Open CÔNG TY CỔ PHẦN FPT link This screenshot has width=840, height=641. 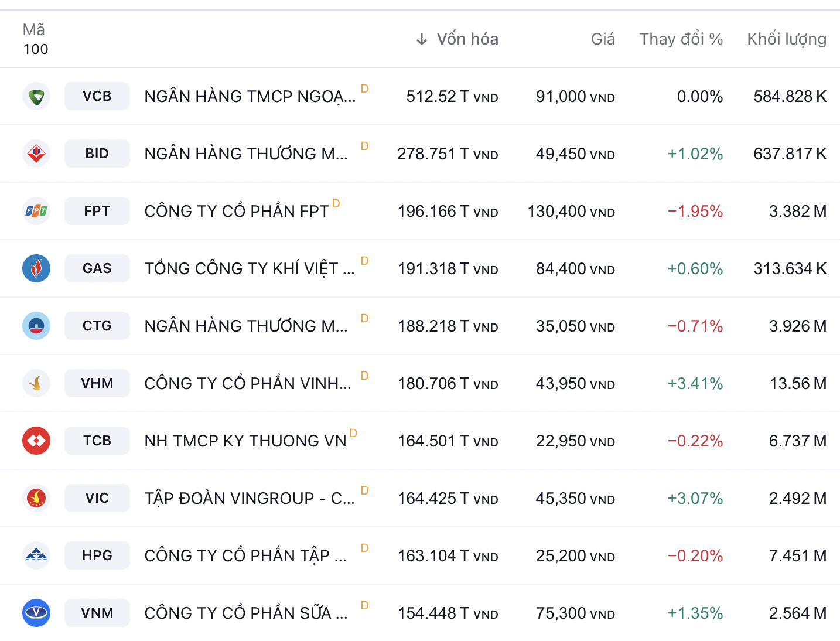tap(237, 211)
